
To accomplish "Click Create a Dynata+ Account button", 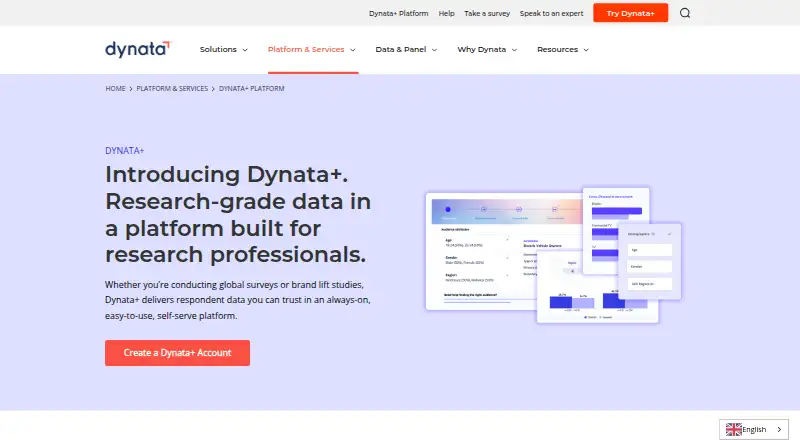I will (x=178, y=353).
